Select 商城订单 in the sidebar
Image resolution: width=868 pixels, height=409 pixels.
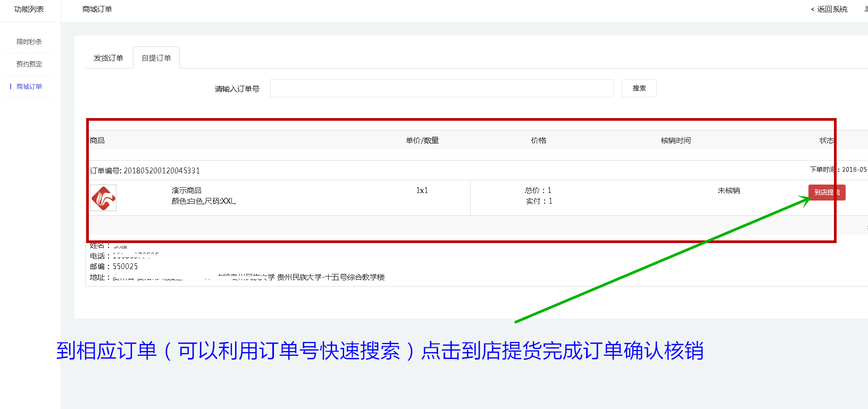coord(29,87)
